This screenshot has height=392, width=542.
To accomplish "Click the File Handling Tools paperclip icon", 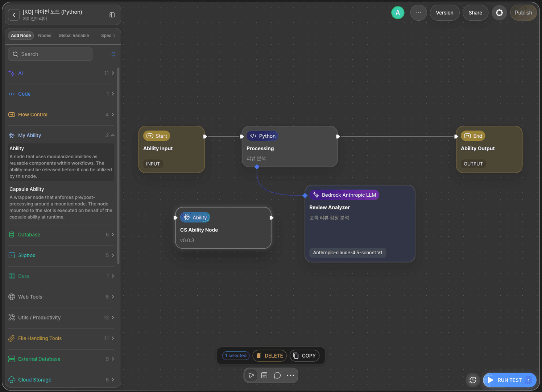I will 12,338.
